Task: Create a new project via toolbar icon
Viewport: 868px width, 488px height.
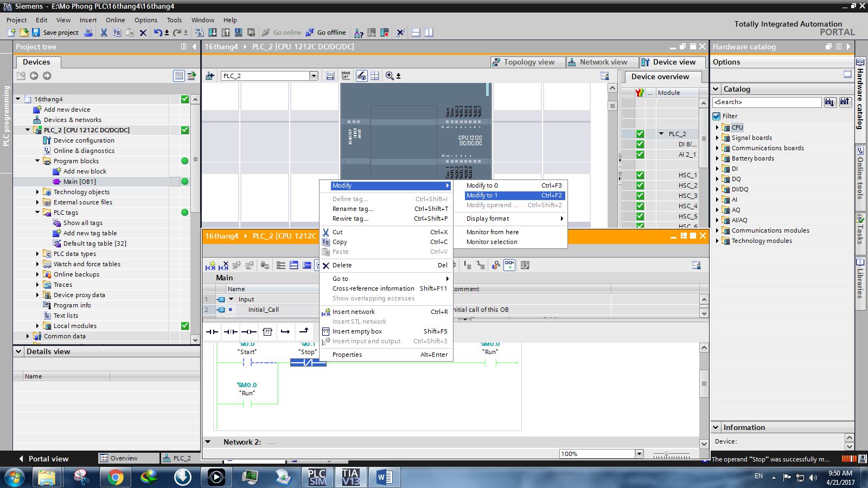Action: [11, 33]
